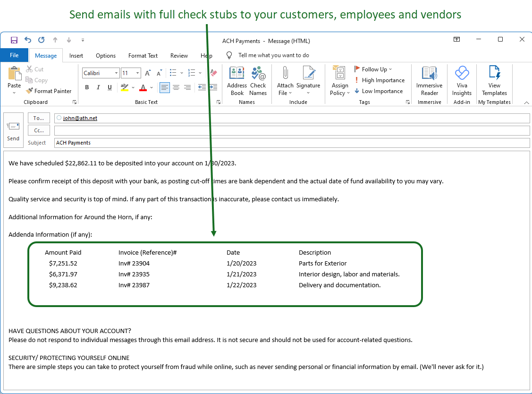The width and height of the screenshot is (532, 394).
Task: Click invoice text "Inv# 23904"
Action: point(134,263)
